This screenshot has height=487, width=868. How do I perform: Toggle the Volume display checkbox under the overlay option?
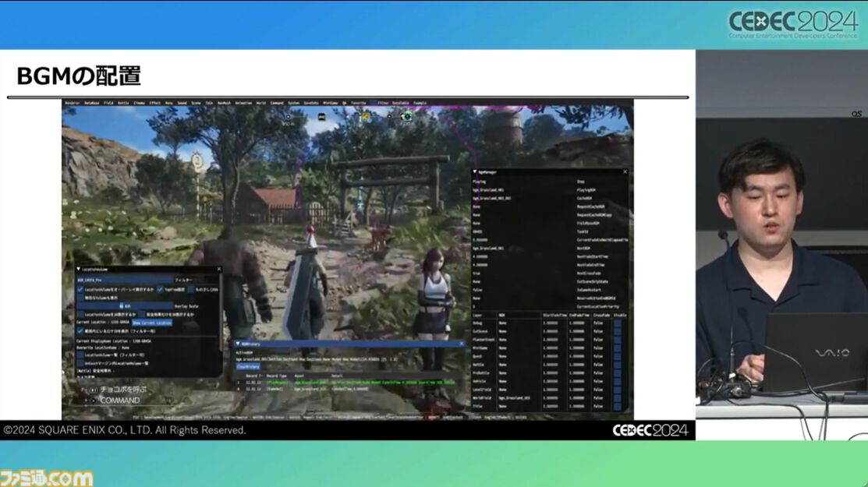(81, 298)
